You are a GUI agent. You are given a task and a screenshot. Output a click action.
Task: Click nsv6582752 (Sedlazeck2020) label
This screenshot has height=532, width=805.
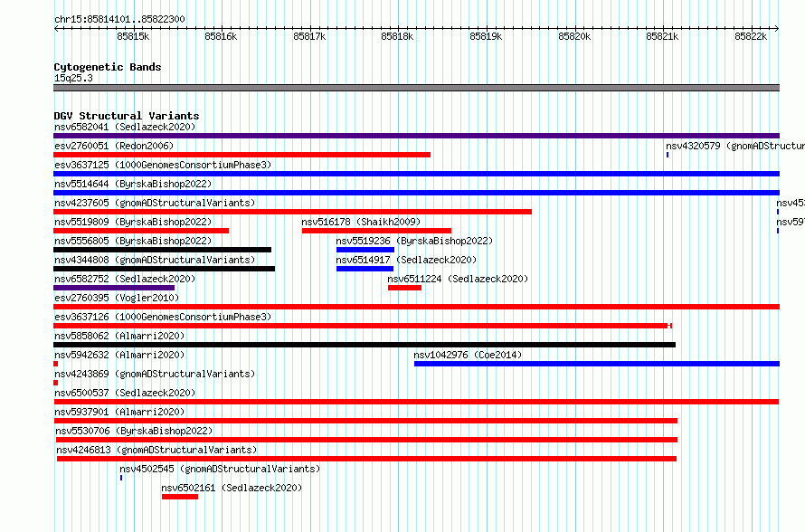point(125,279)
